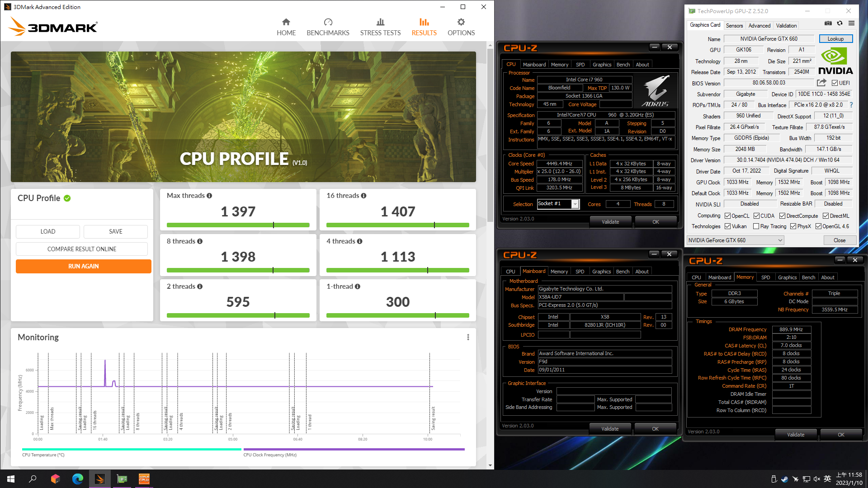The image size is (868, 488).
Task: Launch Microsoft Edge from the taskbar
Action: coord(78,479)
